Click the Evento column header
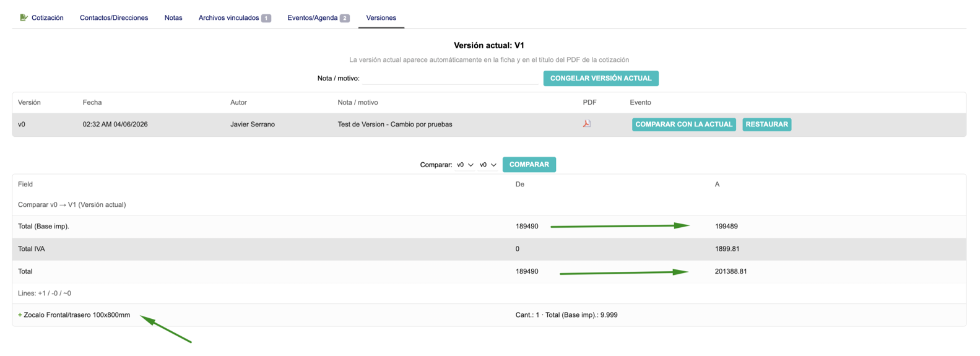The height and width of the screenshot is (356, 980). coord(640,102)
